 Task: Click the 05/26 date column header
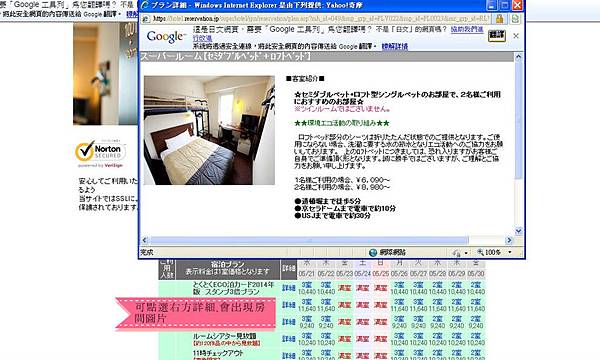click(399, 274)
